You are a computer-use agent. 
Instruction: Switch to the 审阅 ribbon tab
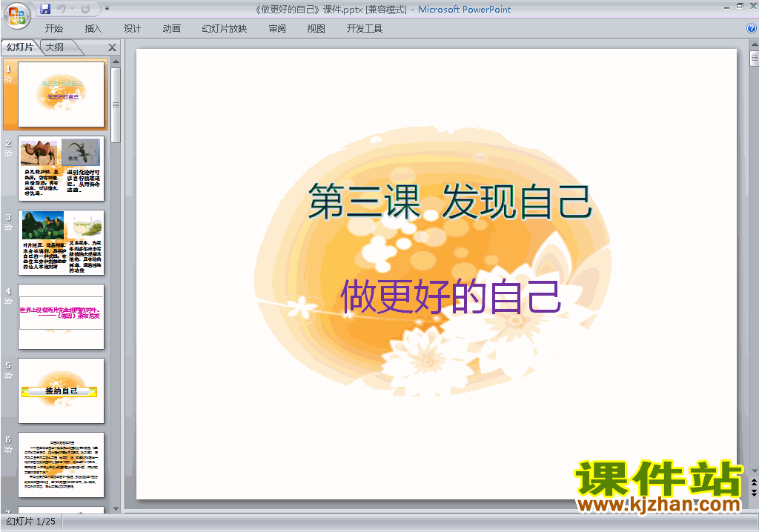click(277, 29)
